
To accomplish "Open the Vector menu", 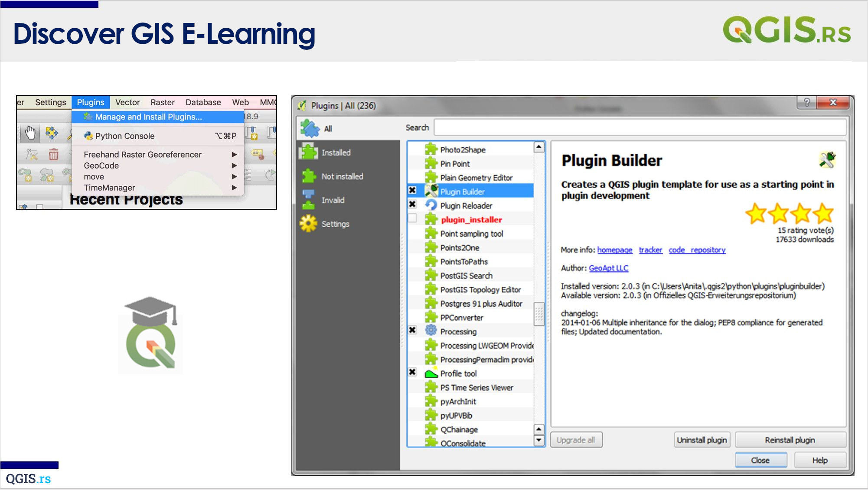I will [127, 102].
